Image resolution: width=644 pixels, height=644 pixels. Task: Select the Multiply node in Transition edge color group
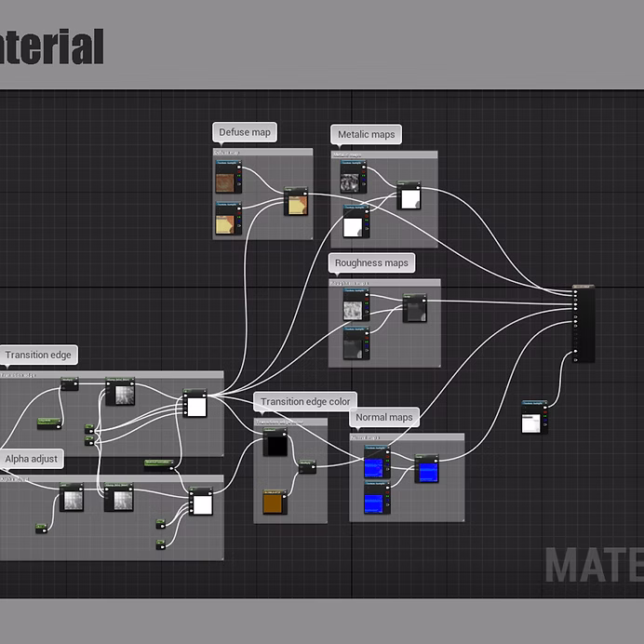307,467
